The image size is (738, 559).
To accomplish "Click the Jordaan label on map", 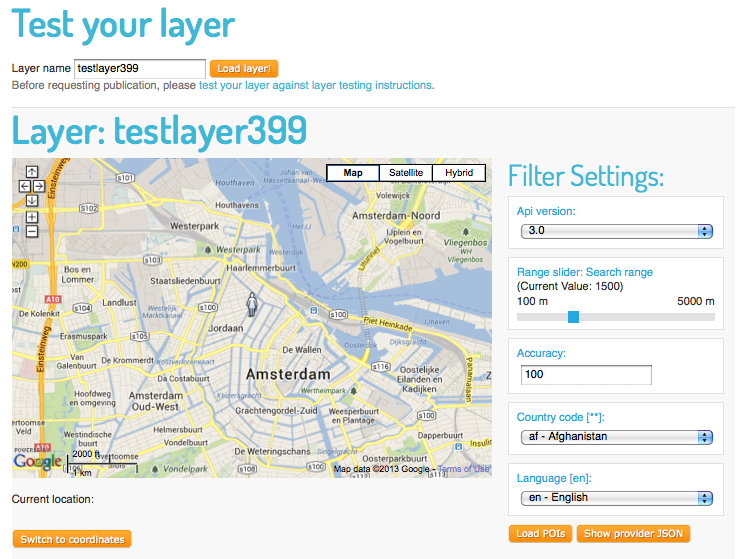I will pos(226,328).
